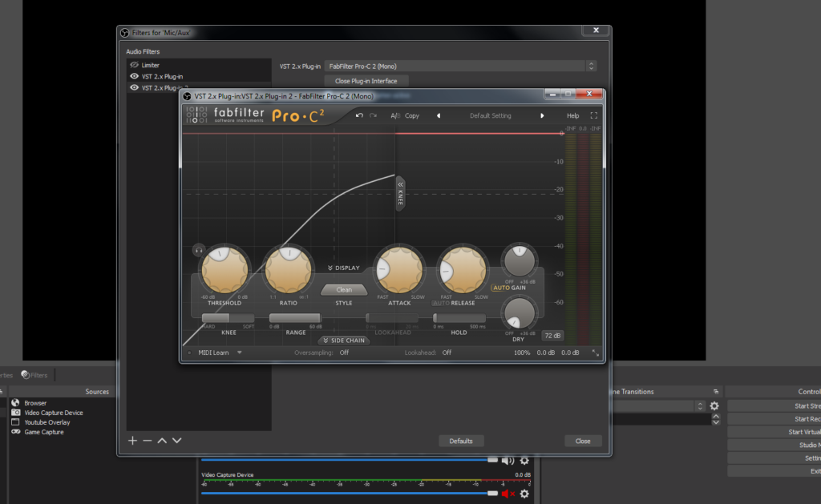Toggle the MIDI indicator dot beside MIDI Learn
This screenshot has height=504, width=821.
(189, 353)
